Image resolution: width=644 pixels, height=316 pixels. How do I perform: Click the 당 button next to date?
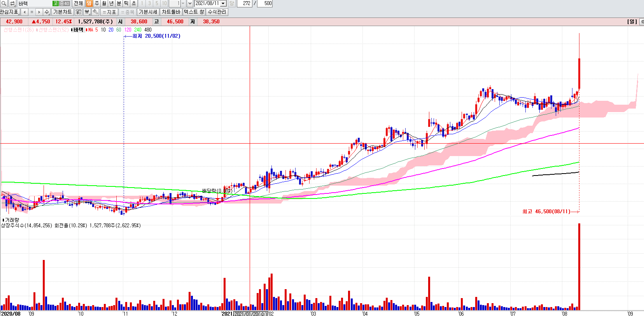pyautogui.click(x=232, y=4)
